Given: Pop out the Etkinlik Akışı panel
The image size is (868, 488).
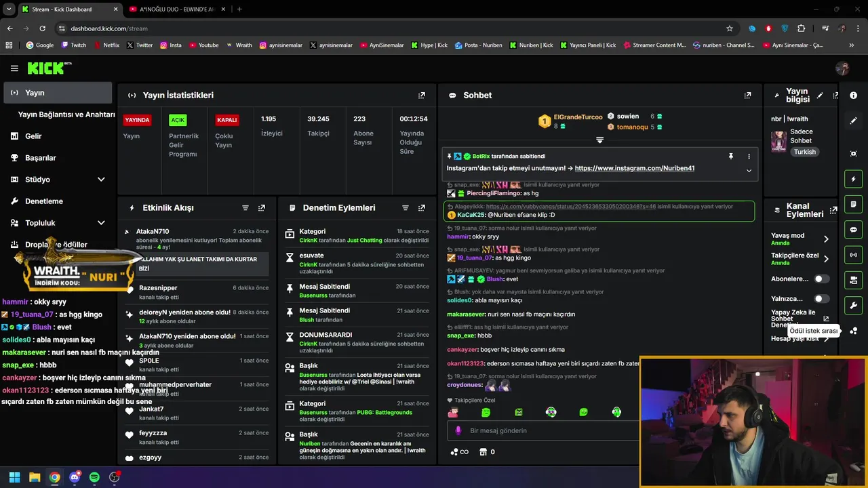Looking at the screenshot, I should click(x=262, y=208).
